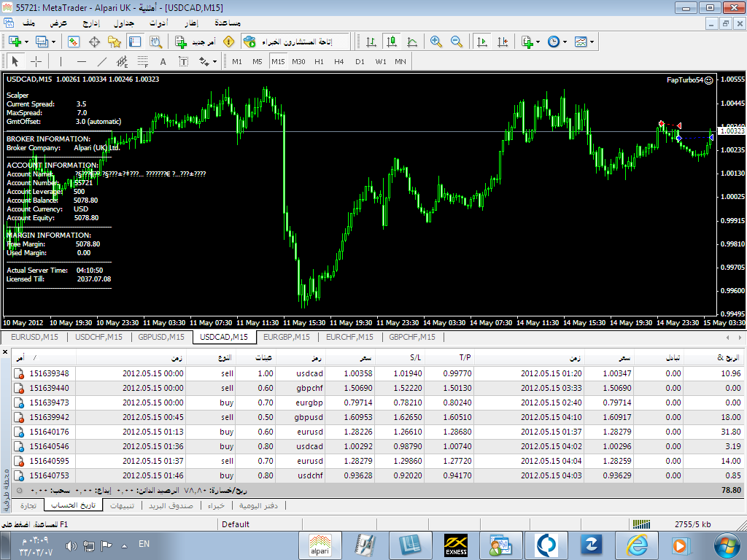The width and height of the screenshot is (747, 560).
Task: Switch to the EURUSD,M15 chart tab
Action: coord(34,337)
